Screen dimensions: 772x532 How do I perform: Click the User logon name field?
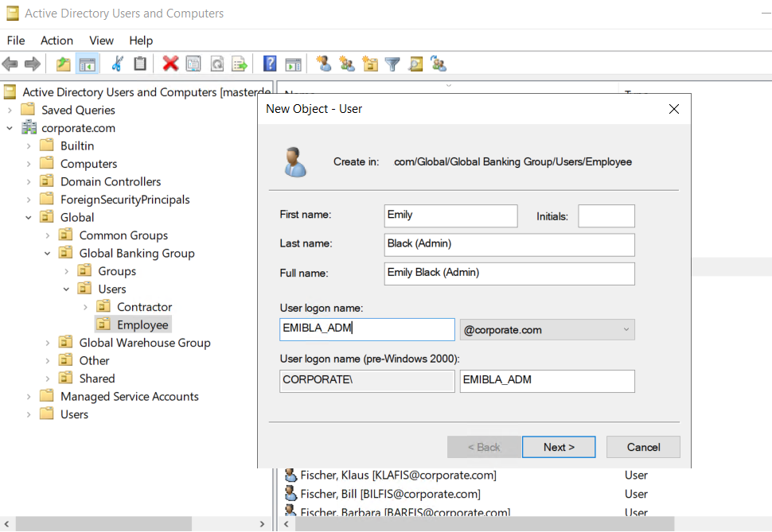(367, 329)
